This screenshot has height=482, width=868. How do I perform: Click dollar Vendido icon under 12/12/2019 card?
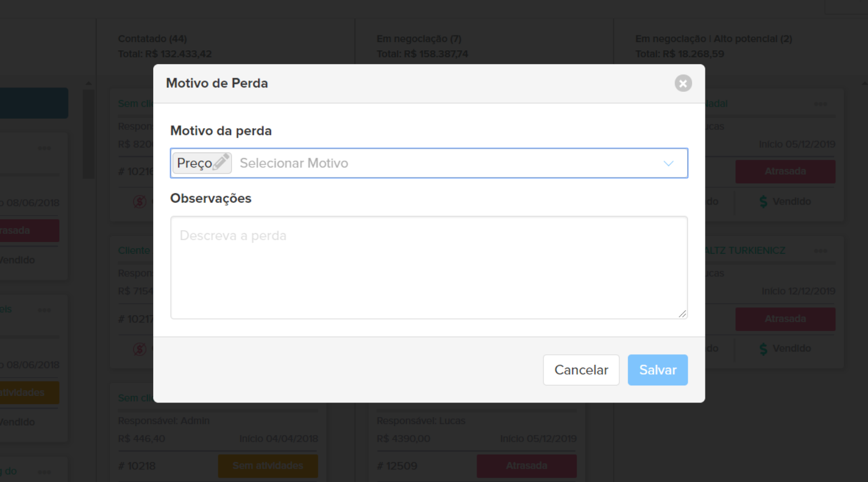tap(764, 349)
